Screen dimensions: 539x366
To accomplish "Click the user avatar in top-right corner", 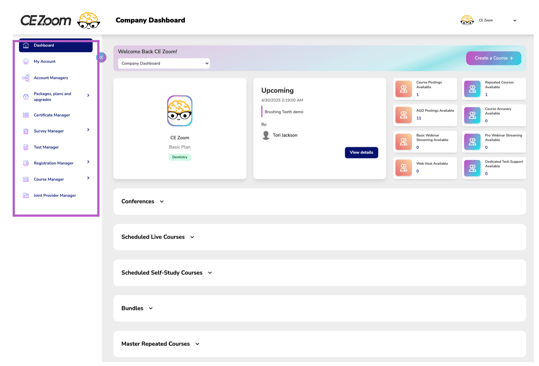I will click(467, 20).
